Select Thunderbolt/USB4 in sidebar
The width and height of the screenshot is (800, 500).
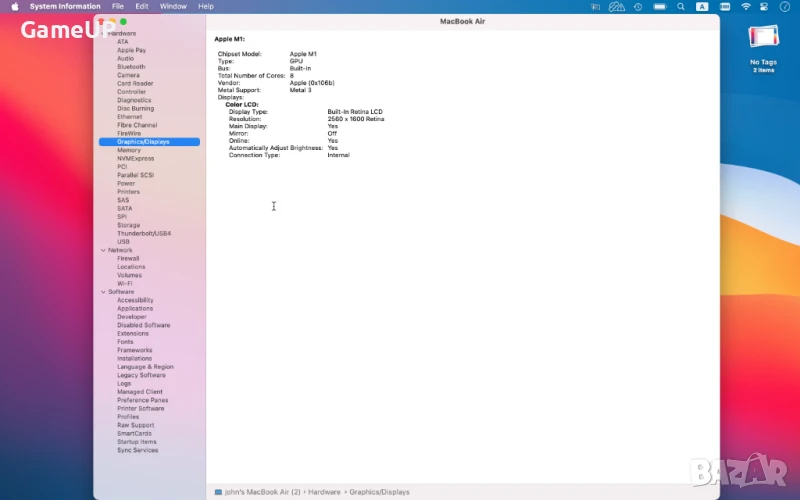tap(144, 233)
